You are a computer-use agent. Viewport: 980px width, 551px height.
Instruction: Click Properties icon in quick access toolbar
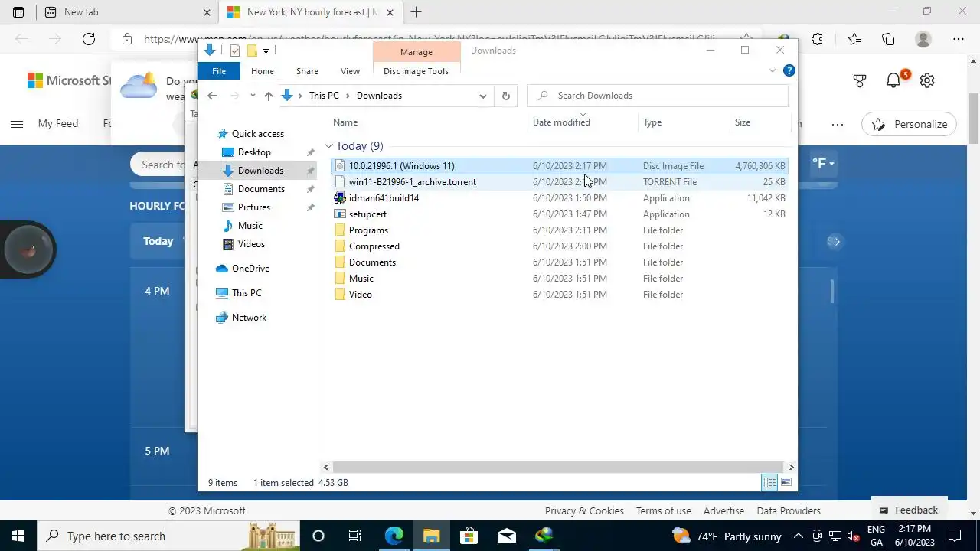coord(235,51)
